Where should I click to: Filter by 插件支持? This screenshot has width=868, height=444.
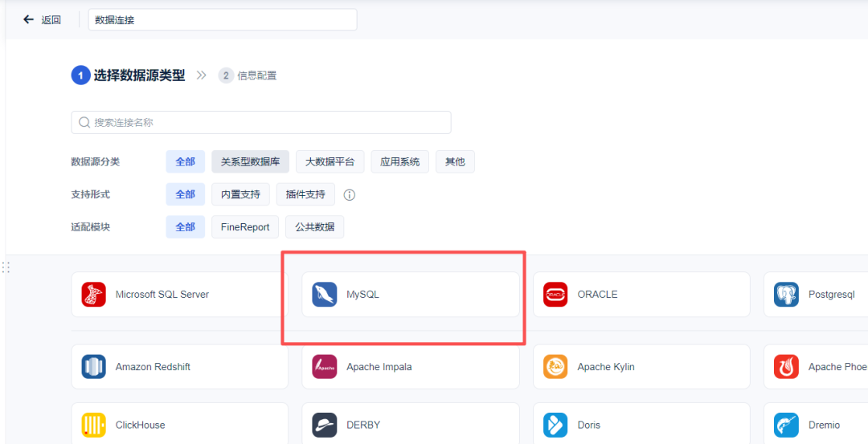click(x=305, y=194)
